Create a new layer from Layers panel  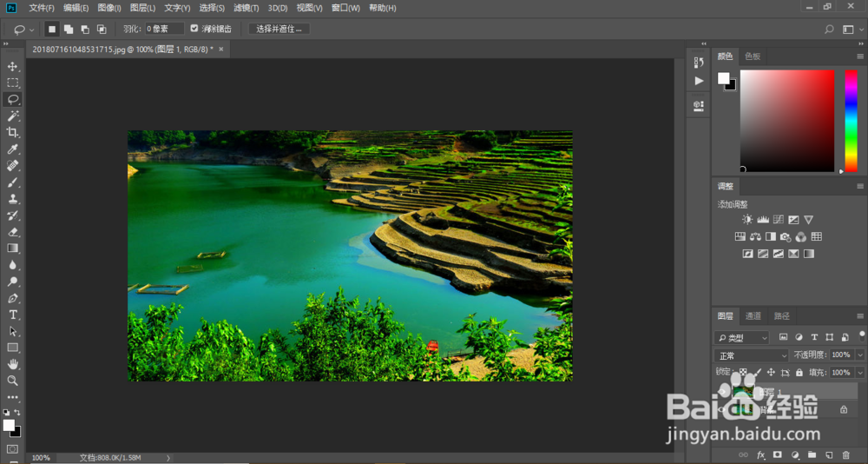point(829,454)
